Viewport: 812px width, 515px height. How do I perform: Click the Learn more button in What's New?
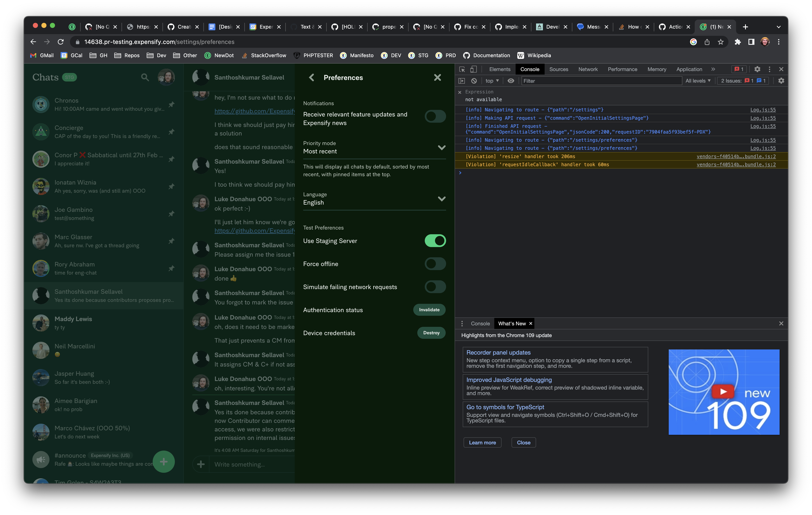(482, 442)
